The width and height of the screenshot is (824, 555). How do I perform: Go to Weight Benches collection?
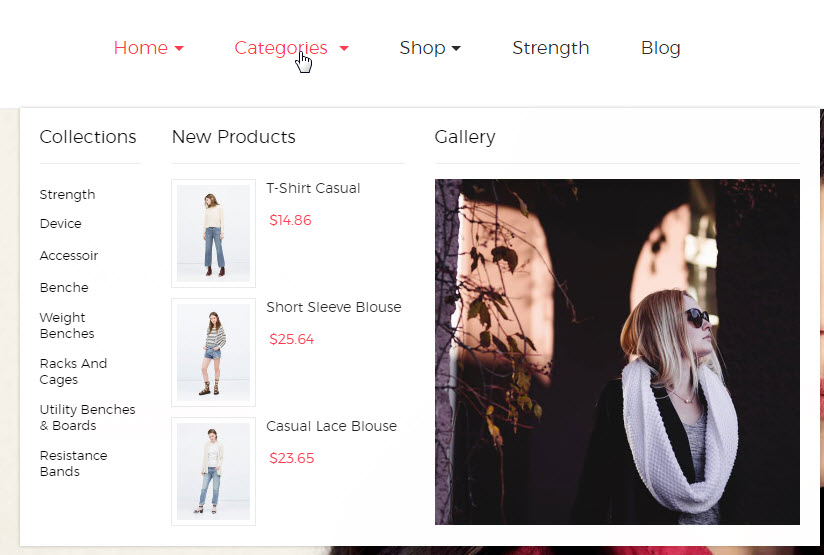tap(67, 325)
